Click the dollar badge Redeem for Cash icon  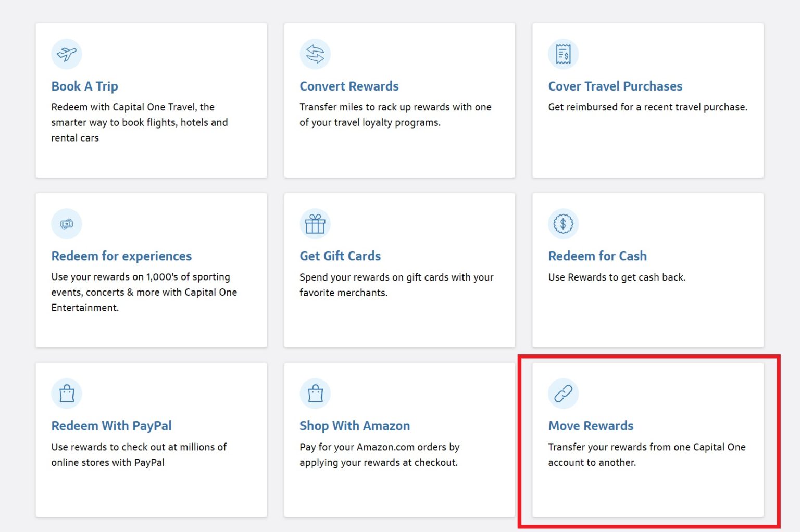point(563,224)
